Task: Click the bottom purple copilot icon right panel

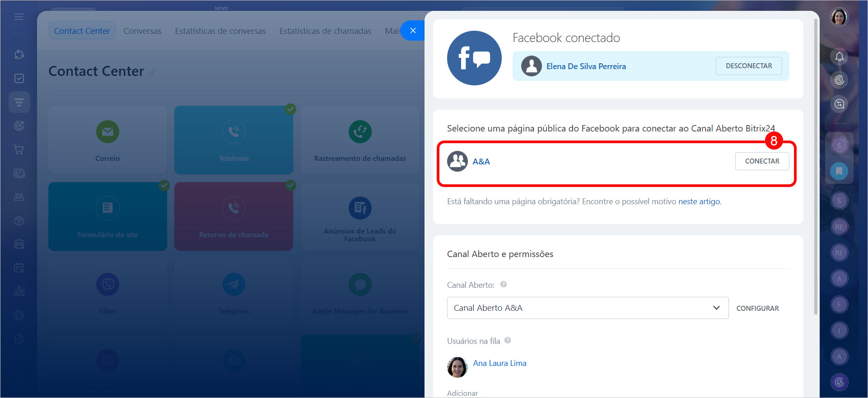Action: coord(839,382)
